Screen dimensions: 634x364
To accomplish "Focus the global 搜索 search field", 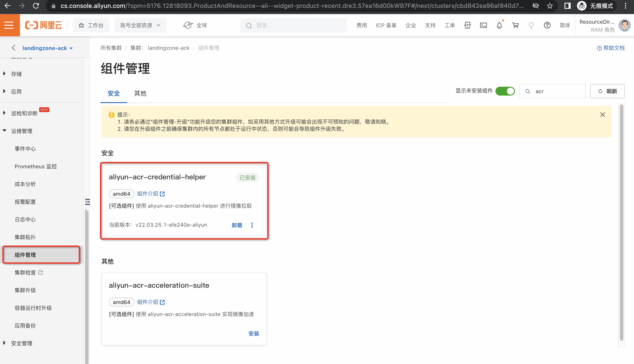I will (293, 25).
